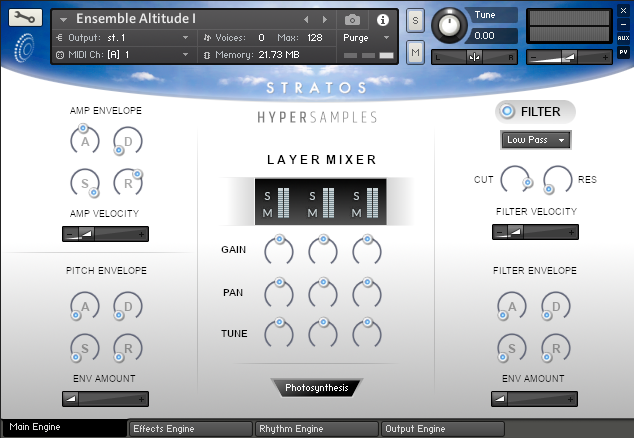Solo the instrument with the header S button

(415, 20)
